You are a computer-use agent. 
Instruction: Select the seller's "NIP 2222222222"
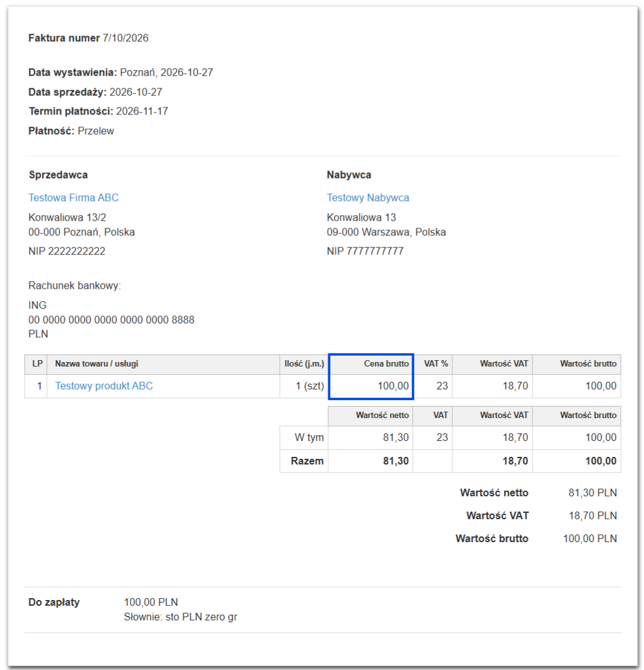click(67, 251)
